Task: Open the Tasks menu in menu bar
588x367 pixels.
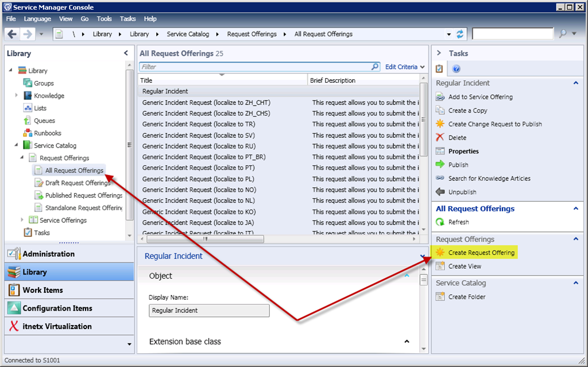Action: (x=127, y=19)
